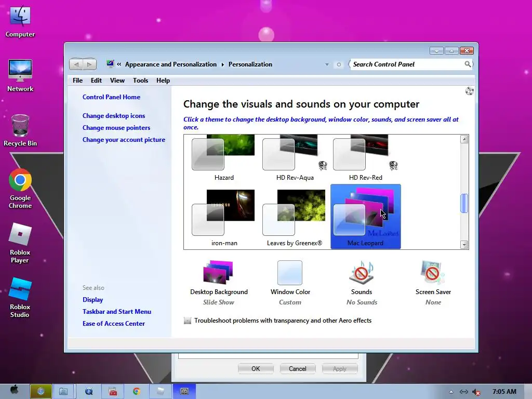Select the HD Rev-Aqua theme
The height and width of the screenshot is (399, 532).
point(295,158)
